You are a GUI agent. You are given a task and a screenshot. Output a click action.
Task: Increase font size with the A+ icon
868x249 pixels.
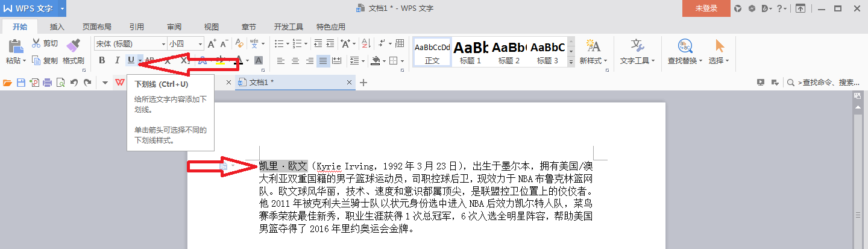point(212,43)
